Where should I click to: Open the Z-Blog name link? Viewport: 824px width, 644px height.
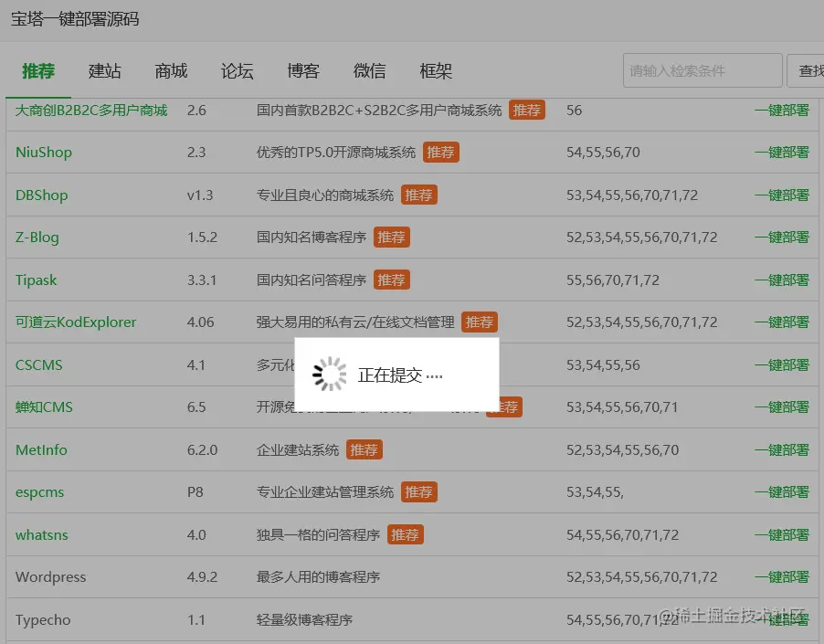37,238
